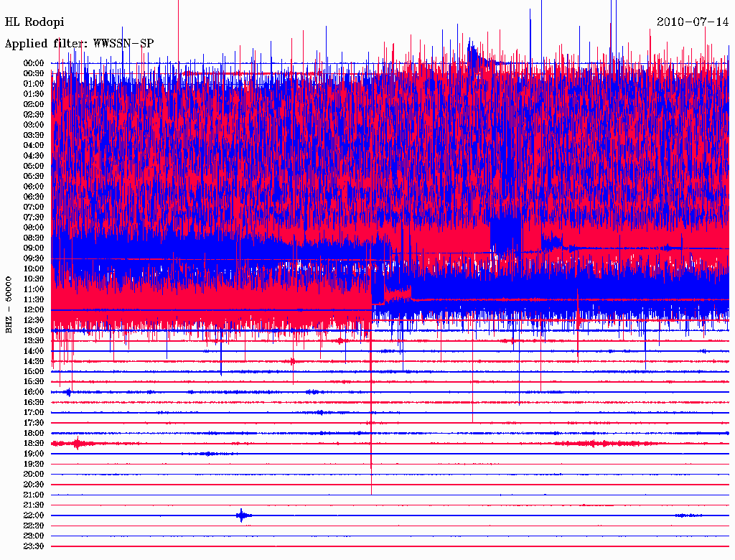This screenshot has width=735, height=560.
Task: Click the blue burst on the 19:00 trace
Action: click(x=207, y=454)
